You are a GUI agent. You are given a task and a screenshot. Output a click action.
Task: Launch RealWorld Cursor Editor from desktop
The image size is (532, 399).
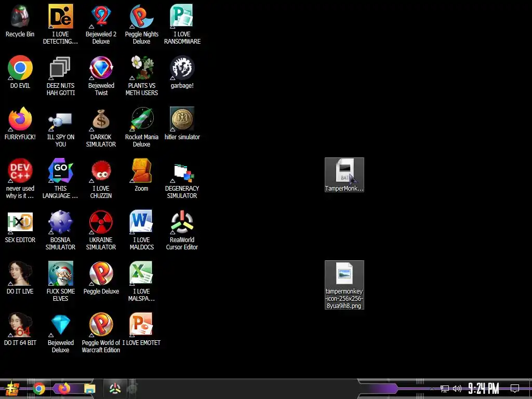click(182, 230)
